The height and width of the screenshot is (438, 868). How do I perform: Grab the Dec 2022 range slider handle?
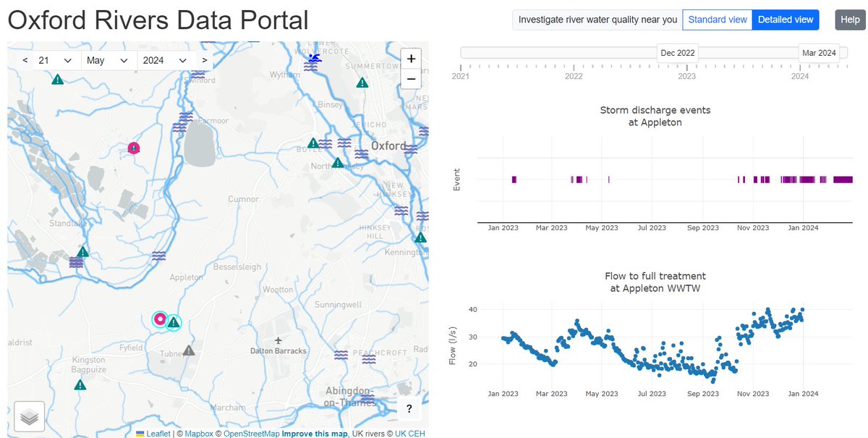click(678, 53)
